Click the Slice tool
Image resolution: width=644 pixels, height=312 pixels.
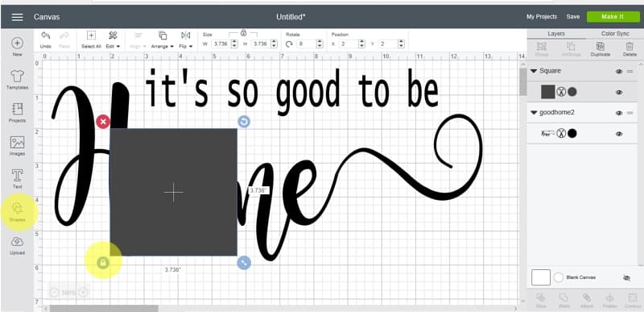click(x=541, y=301)
